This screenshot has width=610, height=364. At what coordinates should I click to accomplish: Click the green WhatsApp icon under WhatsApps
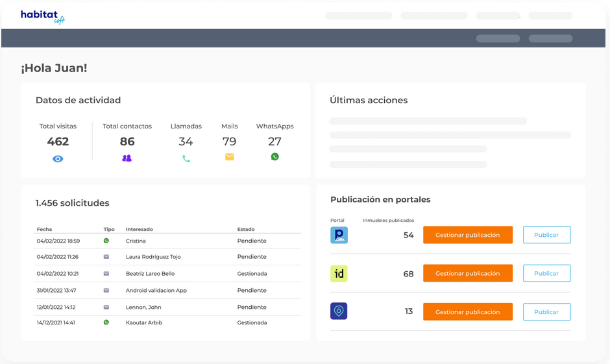tap(274, 157)
